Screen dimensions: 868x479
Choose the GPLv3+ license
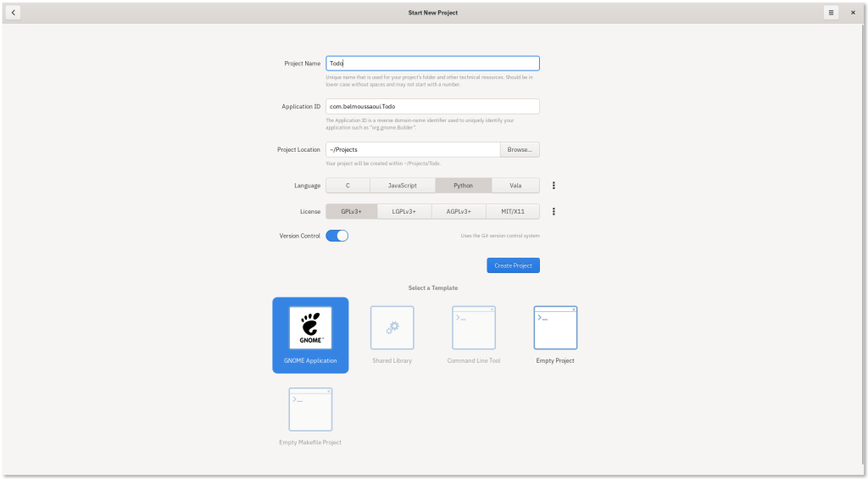coord(352,212)
